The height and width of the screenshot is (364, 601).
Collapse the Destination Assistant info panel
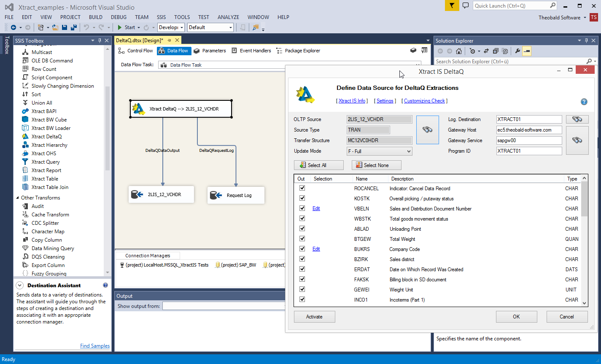click(x=20, y=286)
